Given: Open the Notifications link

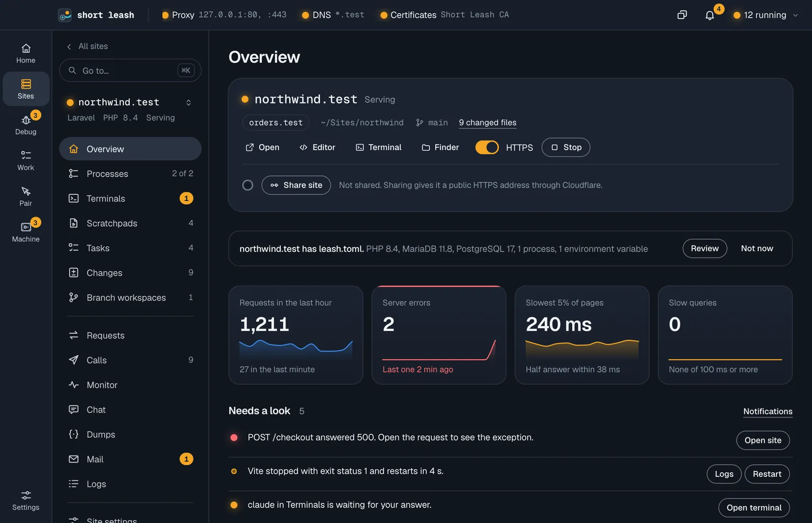Looking at the screenshot, I should (768, 411).
